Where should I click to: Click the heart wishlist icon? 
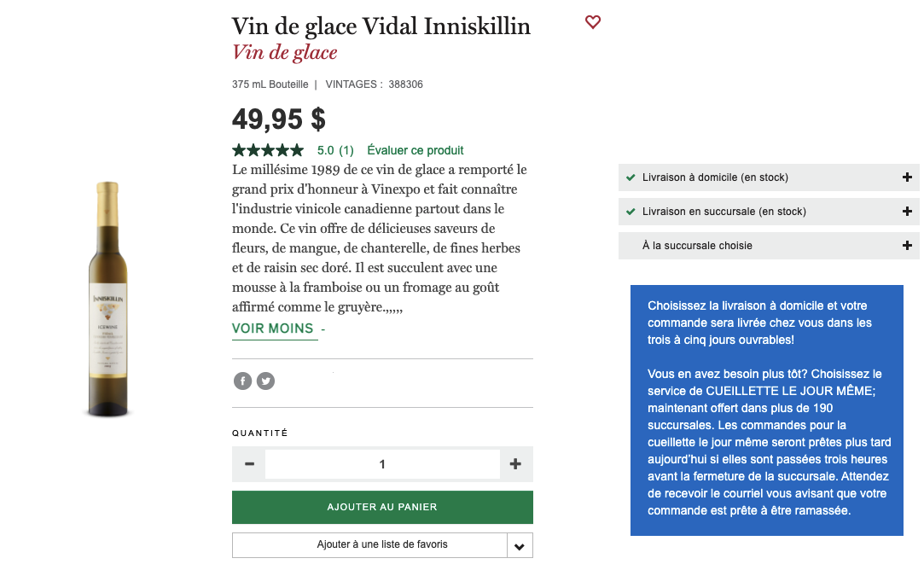tap(593, 22)
